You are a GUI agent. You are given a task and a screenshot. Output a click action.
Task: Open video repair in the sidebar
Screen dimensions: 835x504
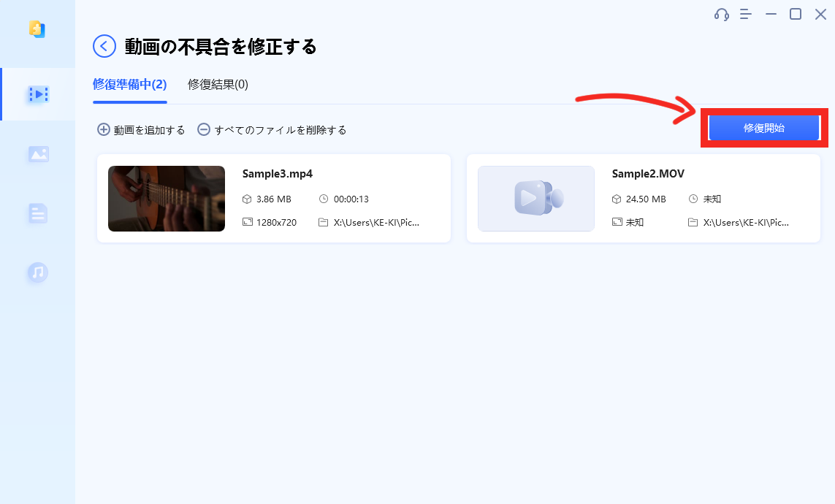point(38,94)
